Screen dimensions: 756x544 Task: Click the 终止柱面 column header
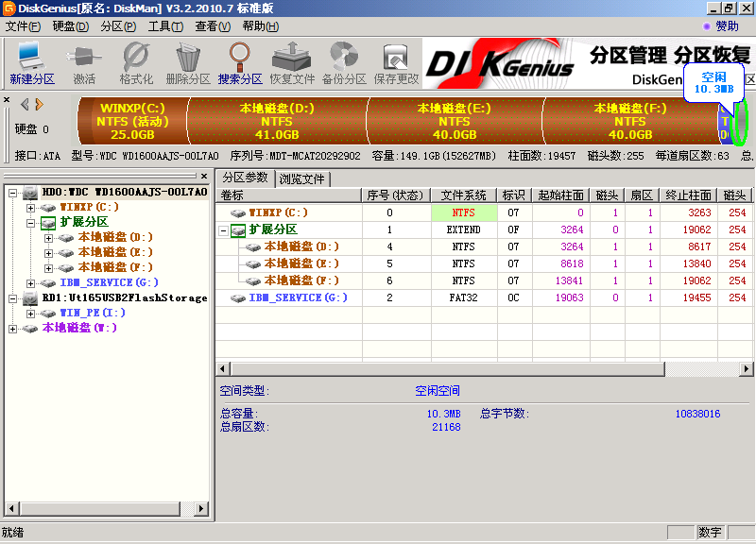click(689, 195)
